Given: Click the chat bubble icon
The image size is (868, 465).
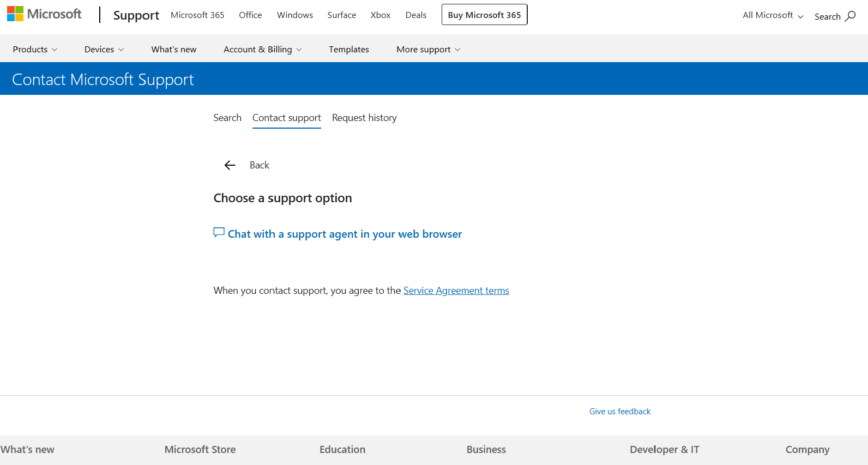Looking at the screenshot, I should point(219,233).
